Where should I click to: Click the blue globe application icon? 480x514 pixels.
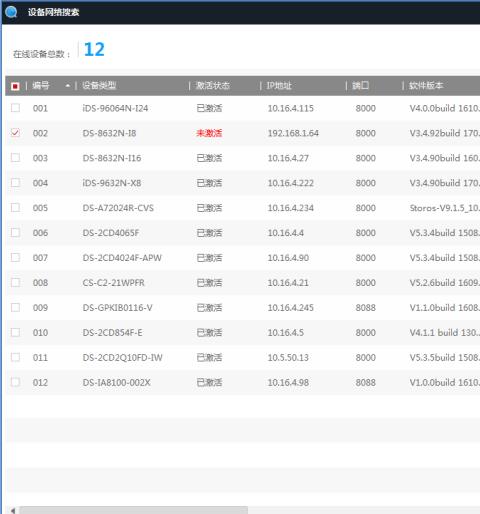pos(11,12)
